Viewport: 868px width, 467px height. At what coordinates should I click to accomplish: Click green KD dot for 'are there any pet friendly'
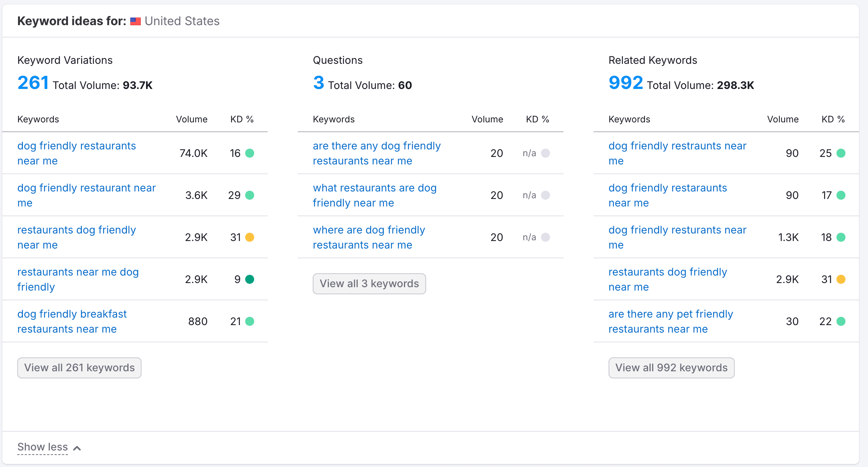point(841,321)
